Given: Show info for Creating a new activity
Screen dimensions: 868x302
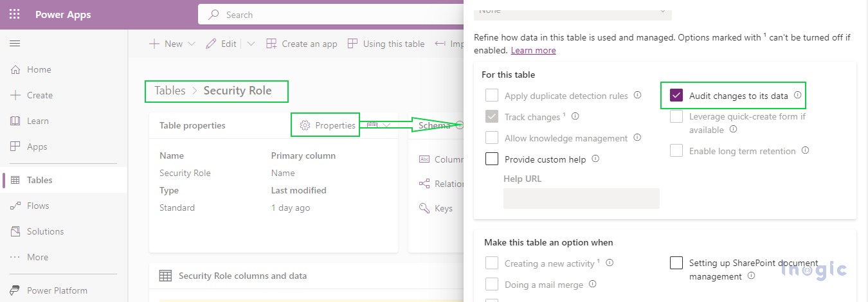Looking at the screenshot, I should coord(610,263).
